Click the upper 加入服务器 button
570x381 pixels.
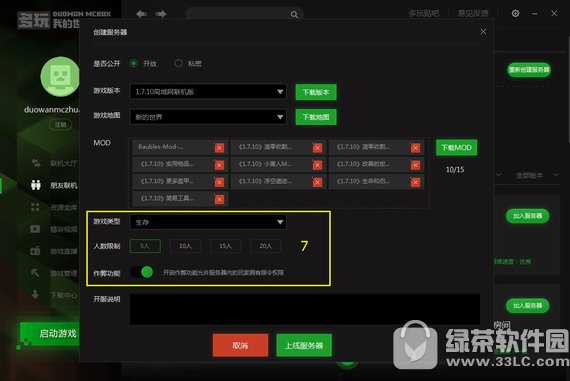[527, 216]
